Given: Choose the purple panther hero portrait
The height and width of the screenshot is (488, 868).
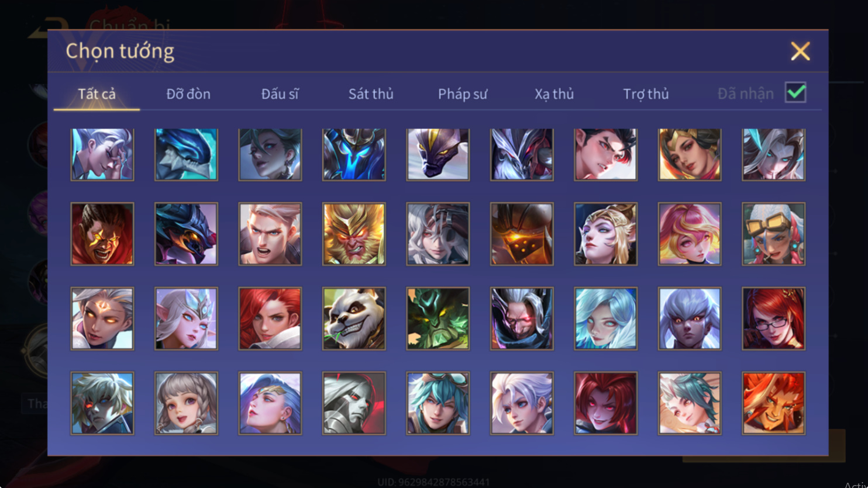Looking at the screenshot, I should [438, 154].
